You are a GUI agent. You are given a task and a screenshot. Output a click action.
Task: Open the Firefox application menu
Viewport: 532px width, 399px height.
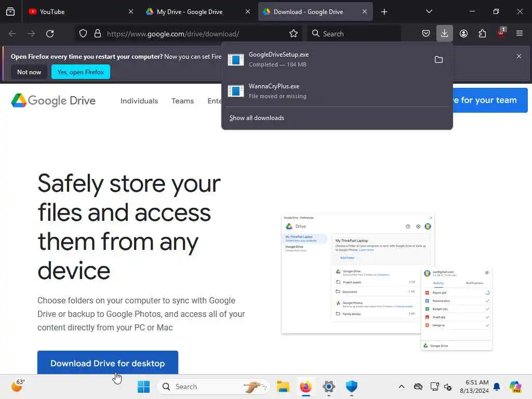[520, 33]
